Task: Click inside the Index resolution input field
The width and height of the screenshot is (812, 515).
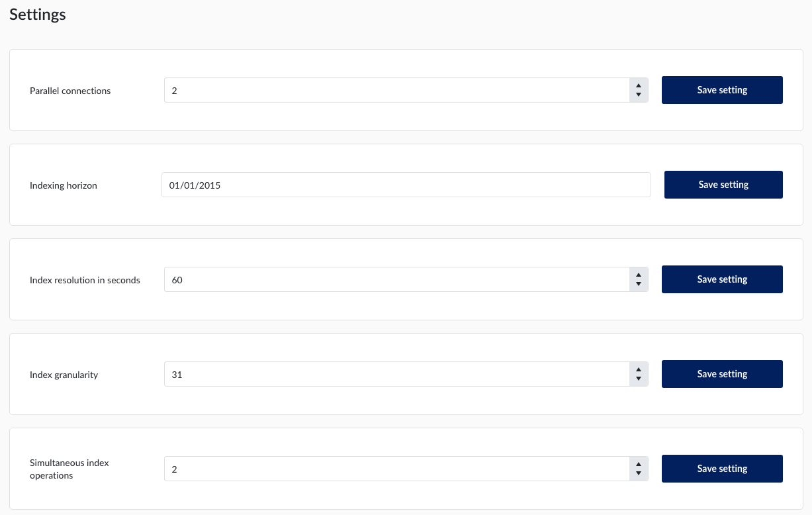Action: pyautogui.click(x=397, y=279)
